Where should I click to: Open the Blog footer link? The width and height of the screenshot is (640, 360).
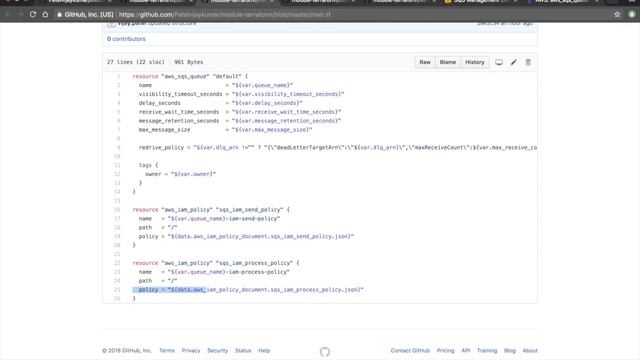pyautogui.click(x=510, y=351)
